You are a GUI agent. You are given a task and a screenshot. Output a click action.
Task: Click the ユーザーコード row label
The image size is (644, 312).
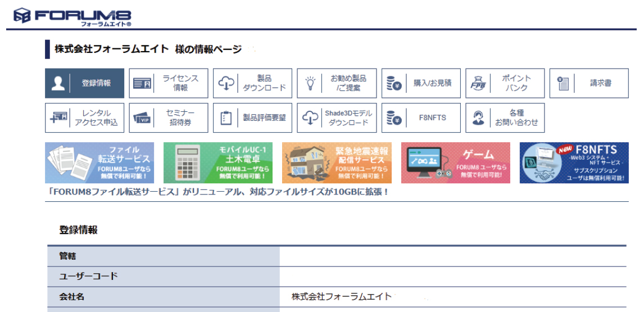(x=89, y=276)
